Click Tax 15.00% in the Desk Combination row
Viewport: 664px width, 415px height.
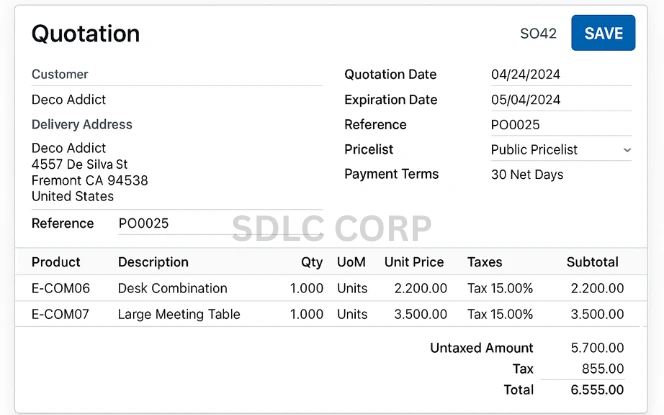click(x=500, y=288)
